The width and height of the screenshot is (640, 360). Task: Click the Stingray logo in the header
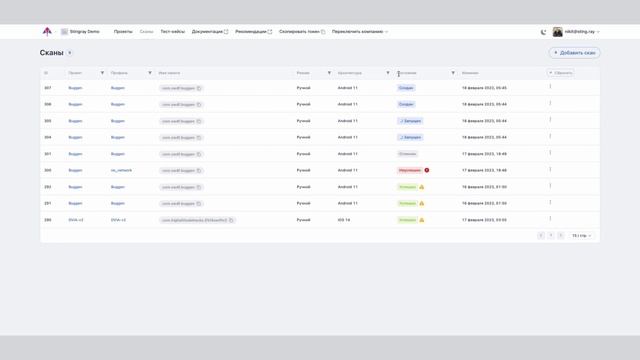tap(47, 31)
